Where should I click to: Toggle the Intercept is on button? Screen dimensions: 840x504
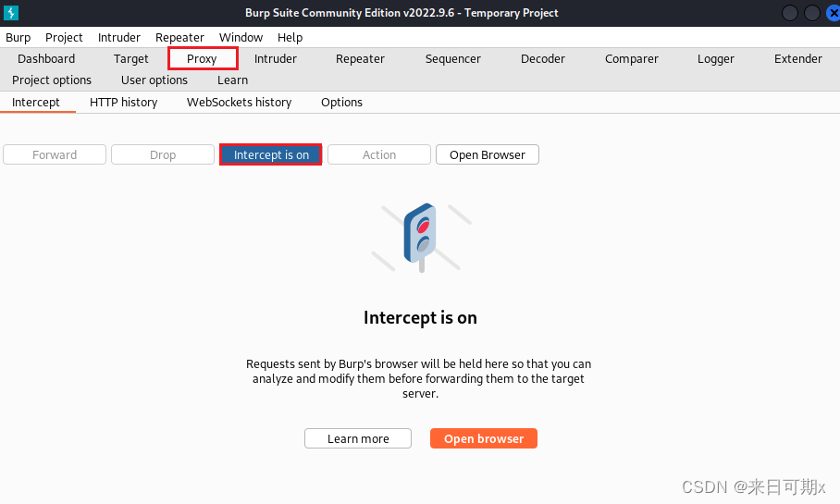pyautogui.click(x=271, y=154)
